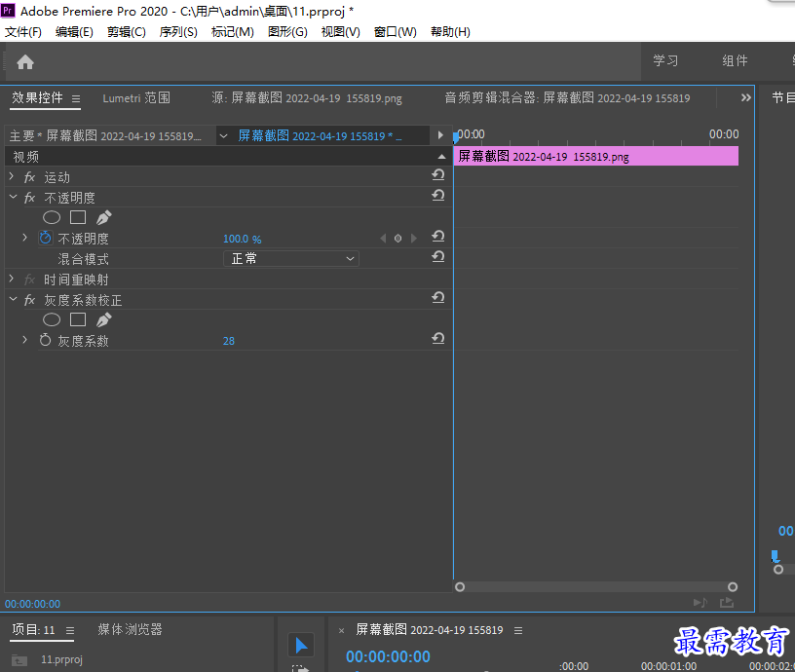The height and width of the screenshot is (672, 795).
Task: Click play-only-audio icon at panel bottom
Action: click(700, 602)
